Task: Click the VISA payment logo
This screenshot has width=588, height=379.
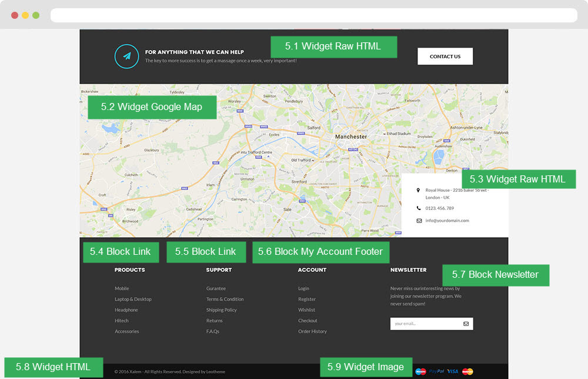Action: click(453, 371)
